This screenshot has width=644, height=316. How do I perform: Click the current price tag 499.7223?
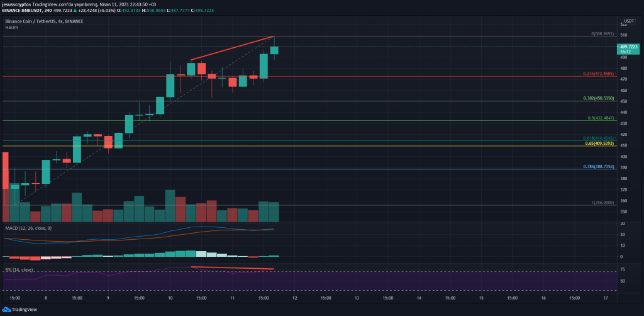629,47
